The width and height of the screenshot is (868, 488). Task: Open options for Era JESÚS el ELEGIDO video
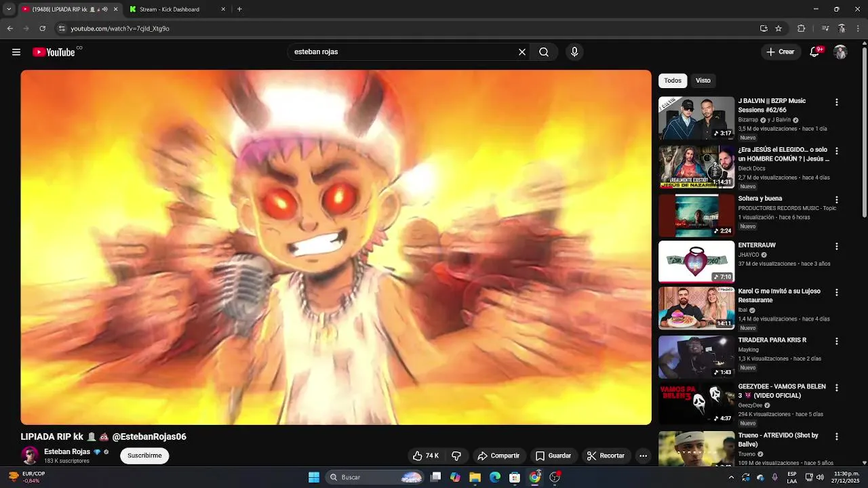point(836,151)
